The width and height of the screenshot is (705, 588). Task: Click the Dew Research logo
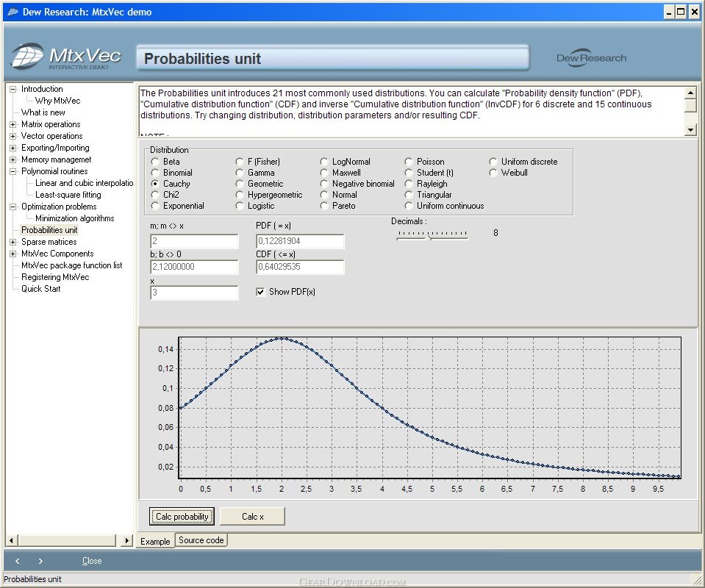pyautogui.click(x=591, y=58)
